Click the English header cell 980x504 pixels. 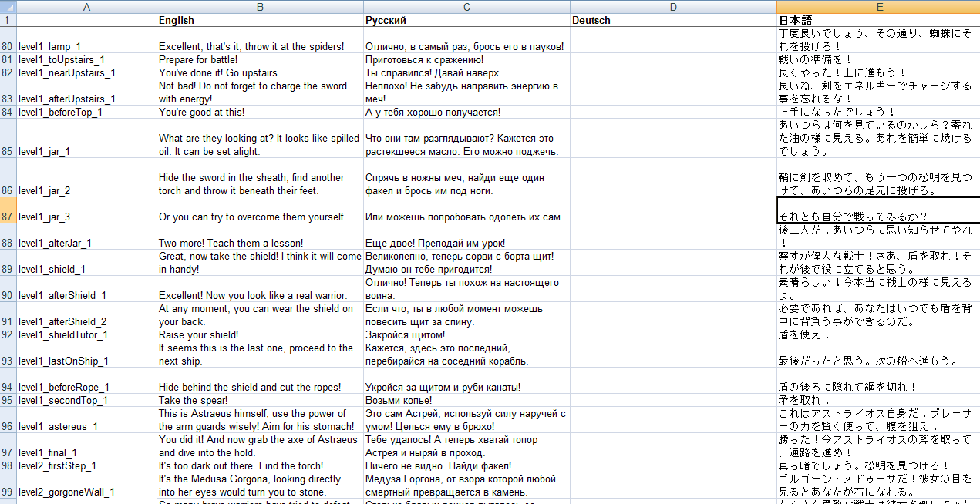coord(260,20)
